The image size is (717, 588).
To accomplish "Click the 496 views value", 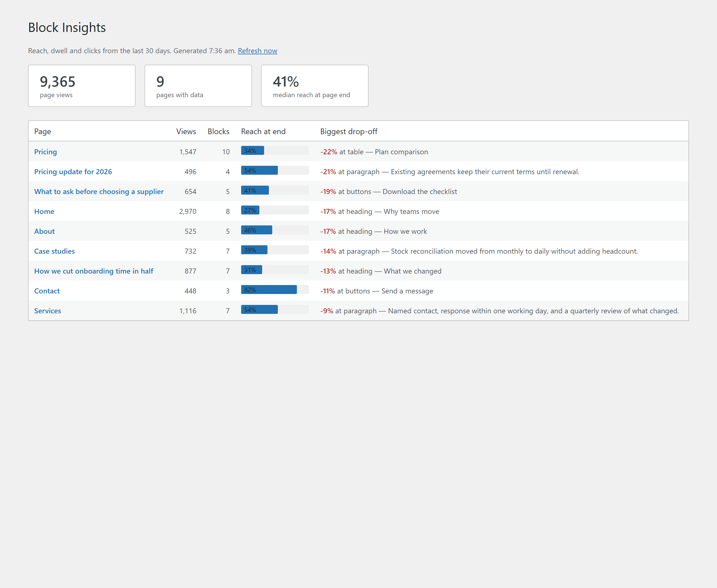I will tap(190, 172).
